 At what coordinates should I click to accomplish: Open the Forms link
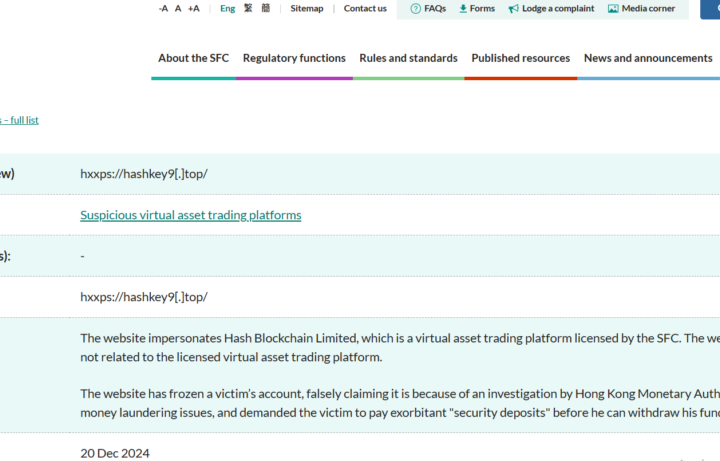coord(482,8)
